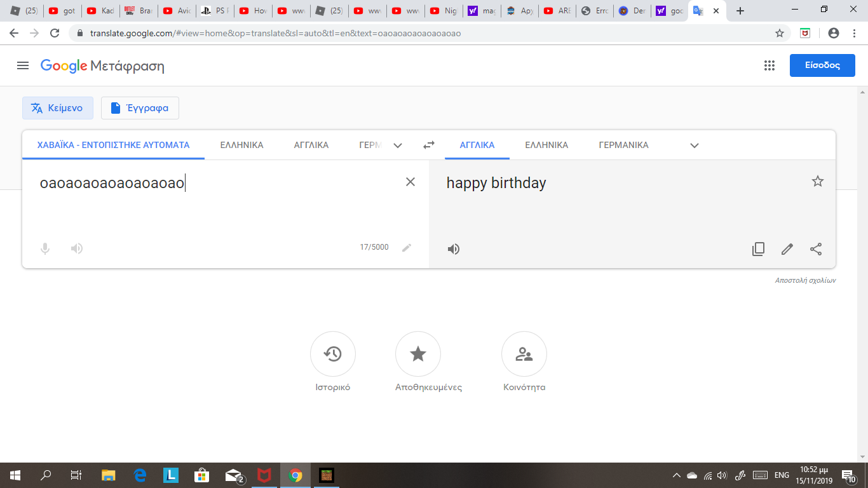Select the happy birthday translation text
This screenshot has height=488, width=868.
496,183
